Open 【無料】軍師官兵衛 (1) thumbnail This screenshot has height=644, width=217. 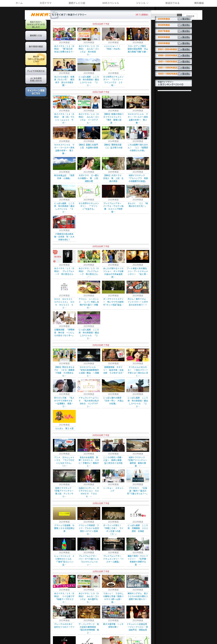click(113, 133)
